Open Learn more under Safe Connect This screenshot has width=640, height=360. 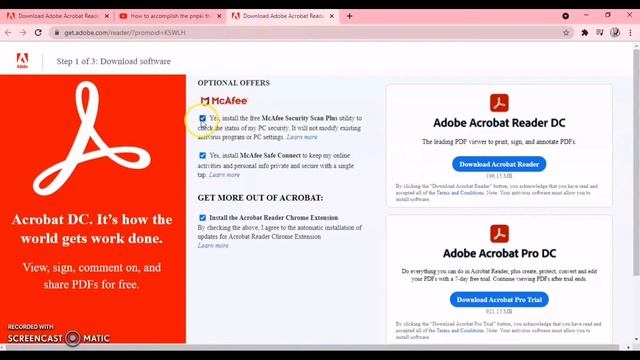(x=224, y=175)
